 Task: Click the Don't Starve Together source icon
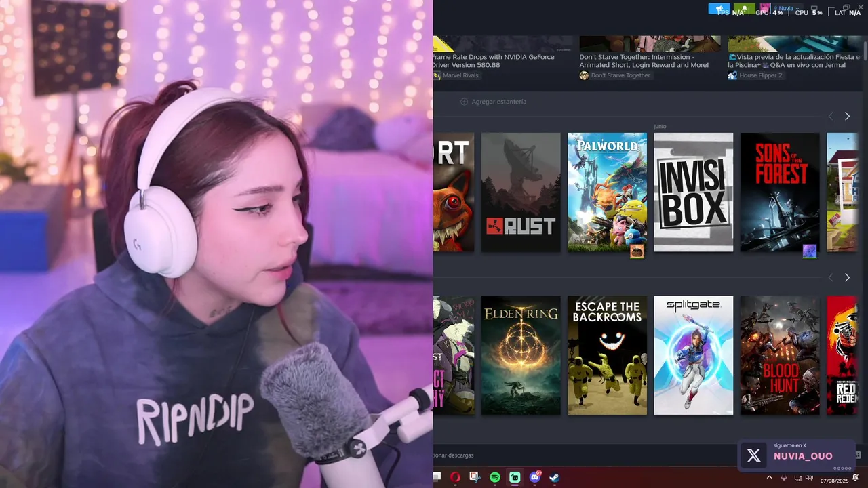pyautogui.click(x=584, y=75)
